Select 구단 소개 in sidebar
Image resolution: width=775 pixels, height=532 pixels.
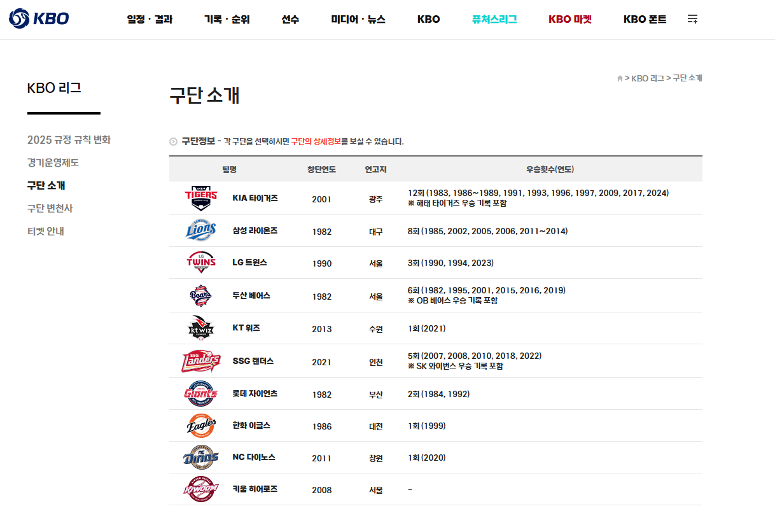(46, 185)
